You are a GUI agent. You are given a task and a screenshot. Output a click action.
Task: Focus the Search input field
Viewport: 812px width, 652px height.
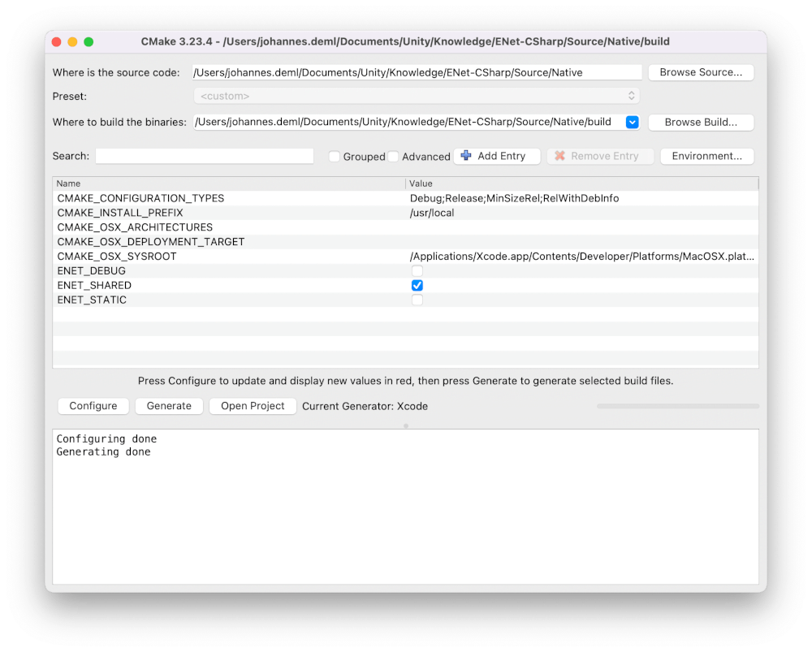click(x=205, y=156)
